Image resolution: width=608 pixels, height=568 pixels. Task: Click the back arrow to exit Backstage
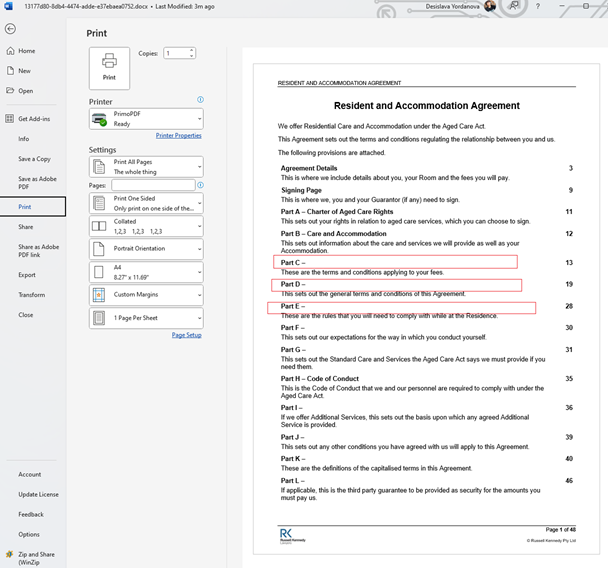10,29
